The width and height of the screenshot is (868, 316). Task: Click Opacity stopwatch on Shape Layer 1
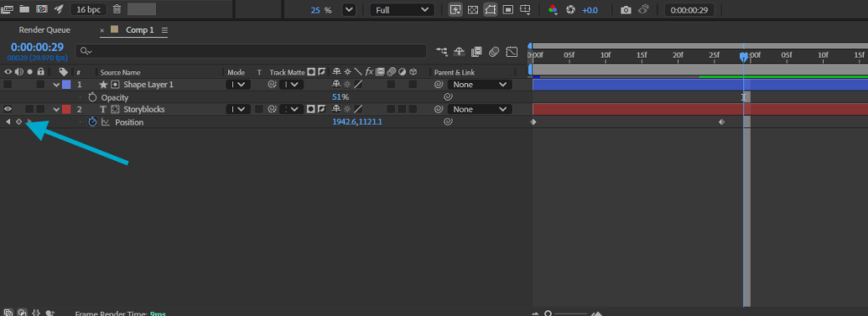(92, 97)
